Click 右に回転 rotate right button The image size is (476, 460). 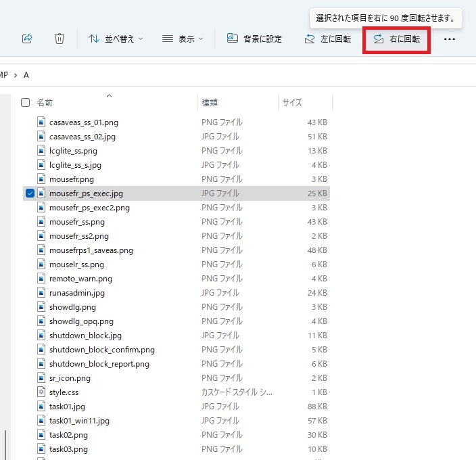(396, 39)
